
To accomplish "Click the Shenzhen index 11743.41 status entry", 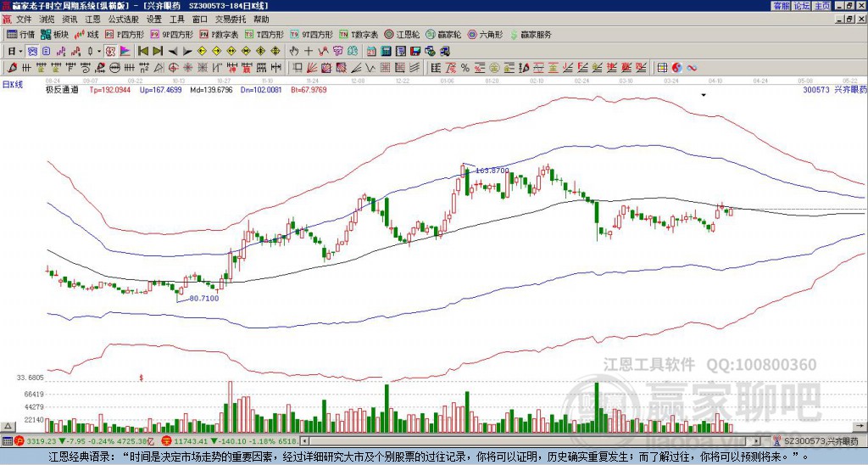I will pyautogui.click(x=230, y=441).
